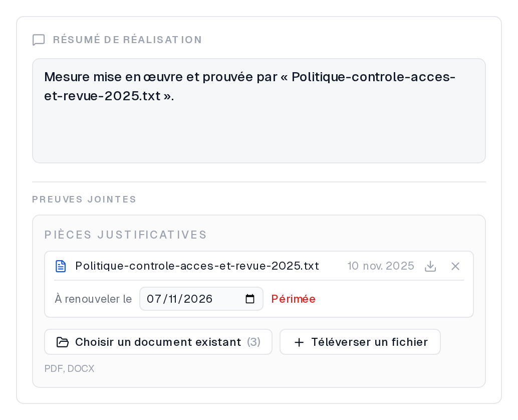Click the À renouveler le label

(93, 299)
